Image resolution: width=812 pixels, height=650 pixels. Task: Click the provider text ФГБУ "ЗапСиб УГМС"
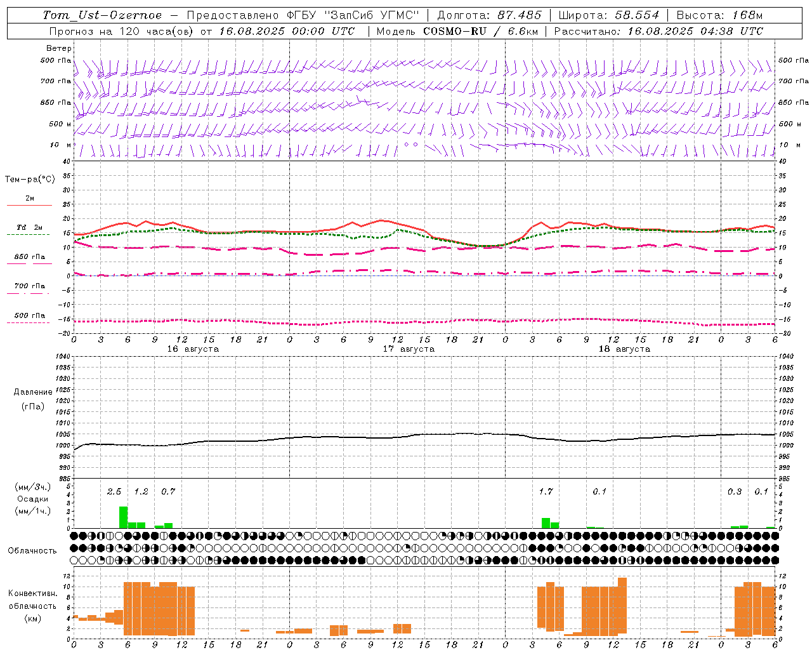pyautogui.click(x=355, y=15)
